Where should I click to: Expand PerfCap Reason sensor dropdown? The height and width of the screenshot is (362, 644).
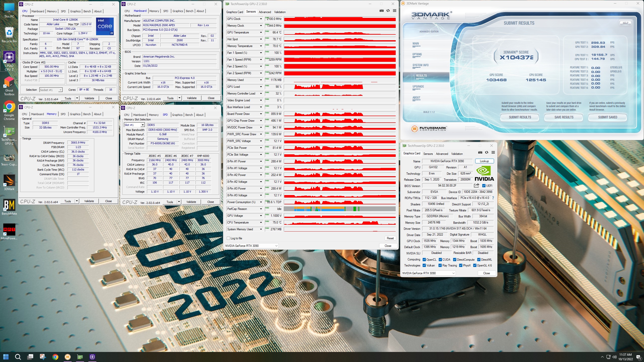pos(261,209)
